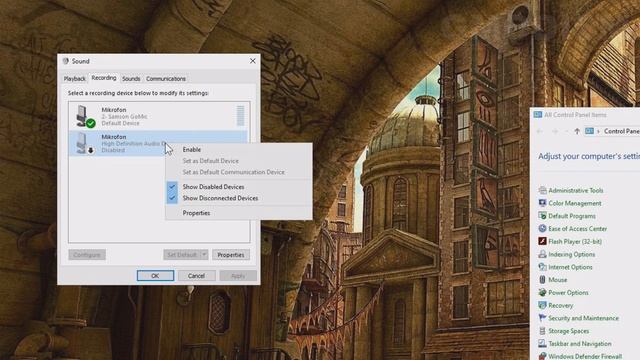Open the Internet Options link

[570, 267]
